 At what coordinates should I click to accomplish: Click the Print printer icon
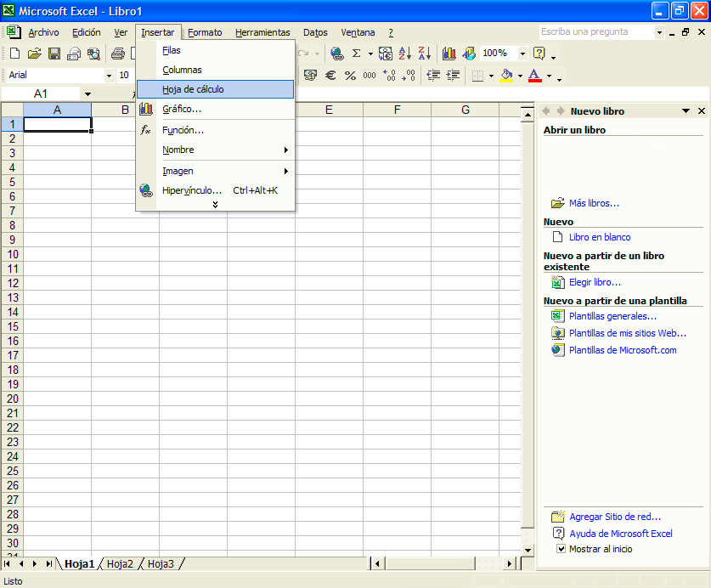point(118,54)
